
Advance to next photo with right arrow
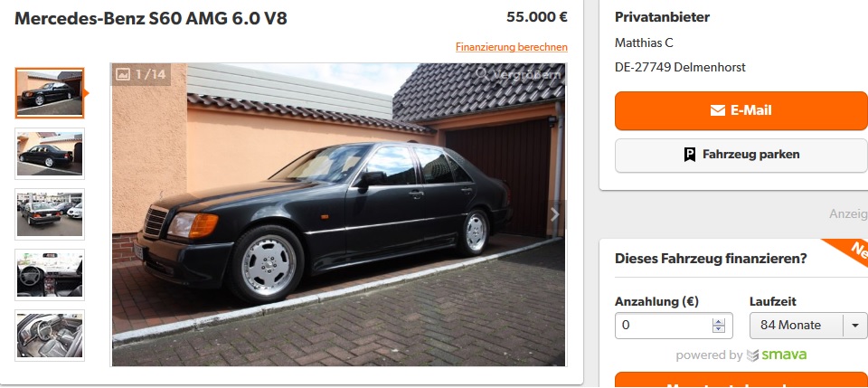point(555,214)
